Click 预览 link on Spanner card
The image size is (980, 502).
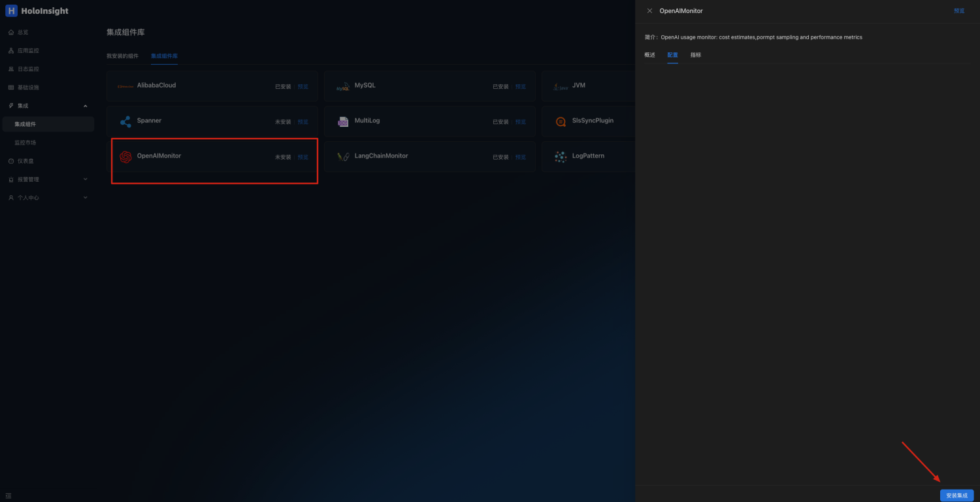coord(303,122)
